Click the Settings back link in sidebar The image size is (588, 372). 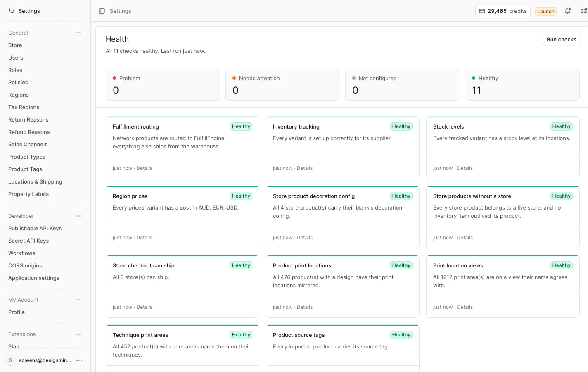(24, 11)
